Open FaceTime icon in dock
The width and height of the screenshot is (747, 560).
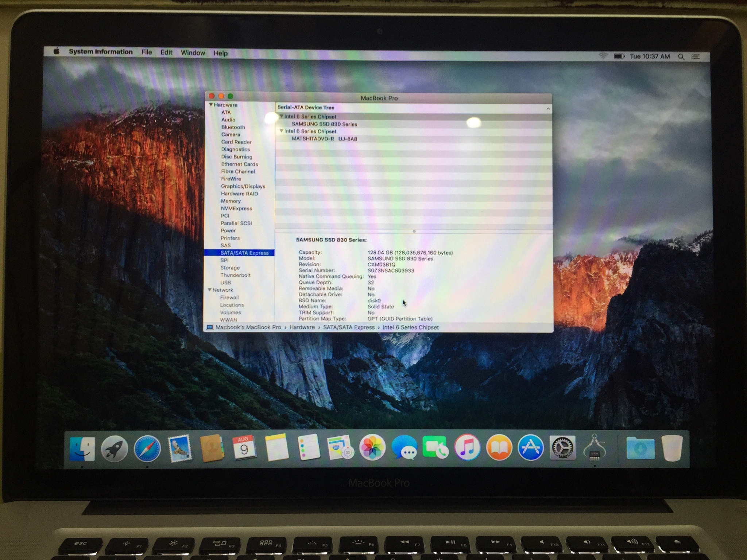coord(436,447)
